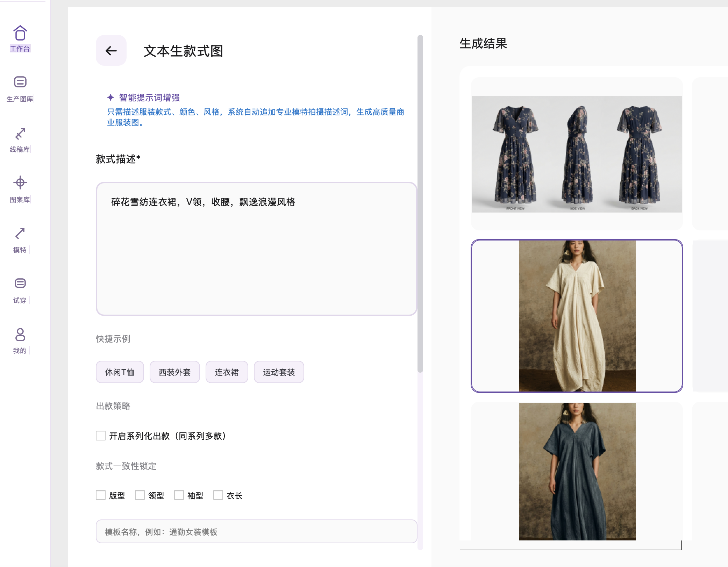Check the 袖型 consistency lock
This screenshot has height=567, width=728.
179,495
